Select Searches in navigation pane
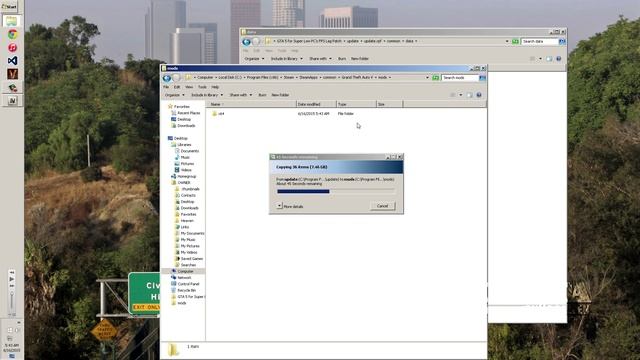 coord(186,265)
